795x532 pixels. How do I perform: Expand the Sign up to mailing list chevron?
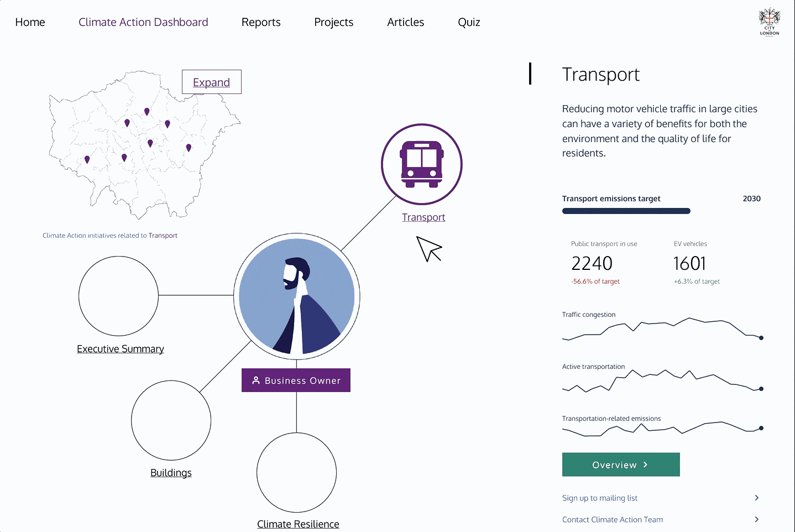point(756,498)
